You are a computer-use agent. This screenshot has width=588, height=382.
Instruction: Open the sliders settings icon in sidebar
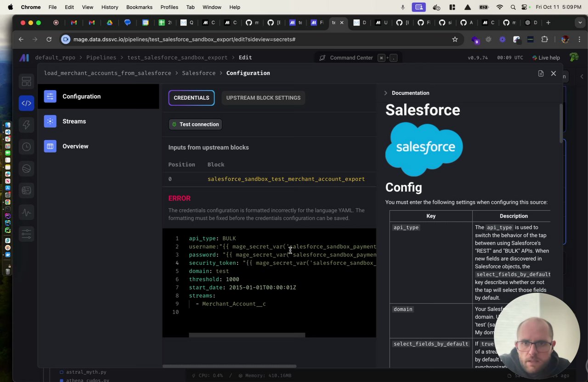(26, 234)
